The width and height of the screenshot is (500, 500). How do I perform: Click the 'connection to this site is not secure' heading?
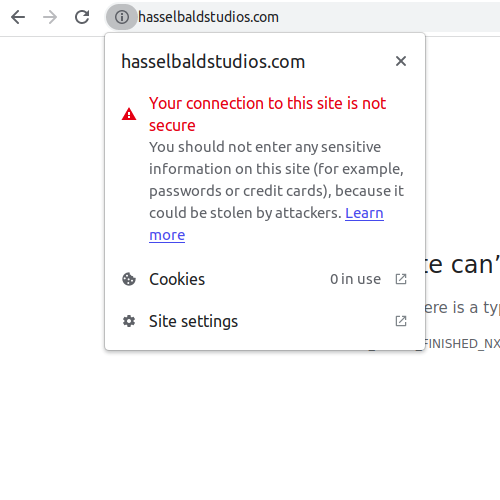point(267,114)
